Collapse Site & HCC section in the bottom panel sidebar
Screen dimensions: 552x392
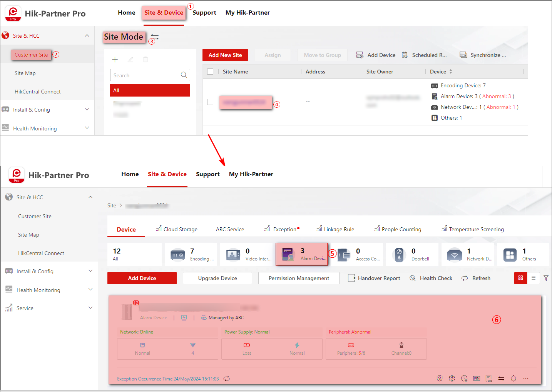pyautogui.click(x=90, y=197)
